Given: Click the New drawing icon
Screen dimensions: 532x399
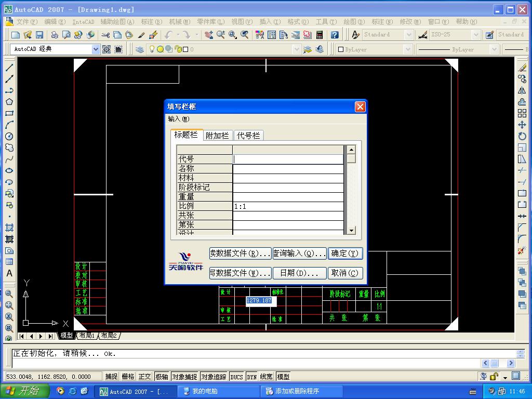Looking at the screenshot, I should click(x=16, y=35).
